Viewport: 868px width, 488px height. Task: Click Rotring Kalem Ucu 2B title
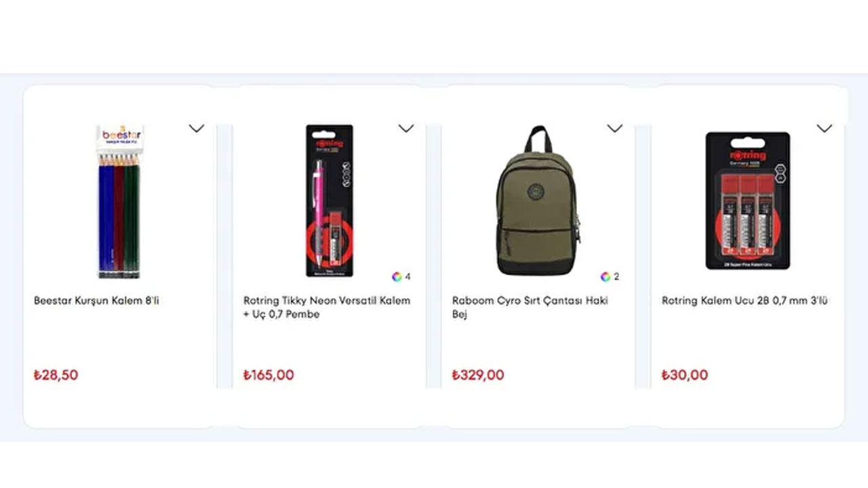tap(745, 301)
